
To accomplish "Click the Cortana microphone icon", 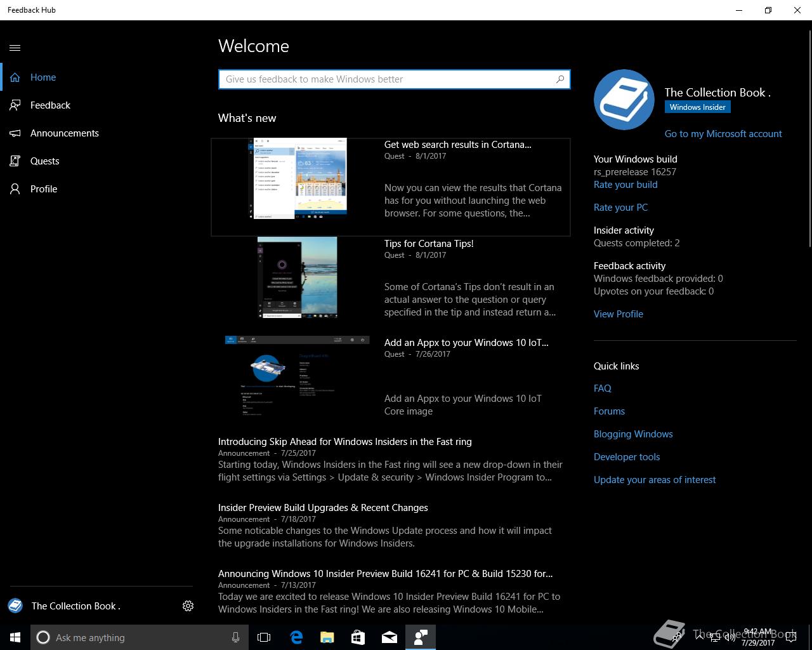I will 235,637.
